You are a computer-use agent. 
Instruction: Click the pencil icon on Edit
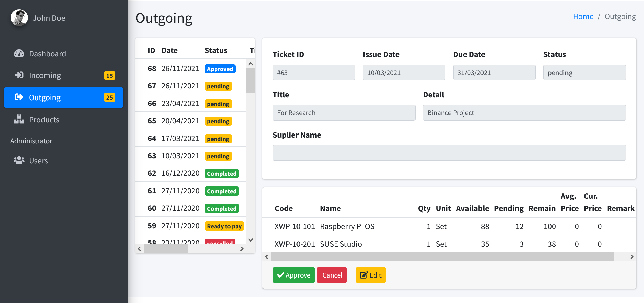pos(364,275)
